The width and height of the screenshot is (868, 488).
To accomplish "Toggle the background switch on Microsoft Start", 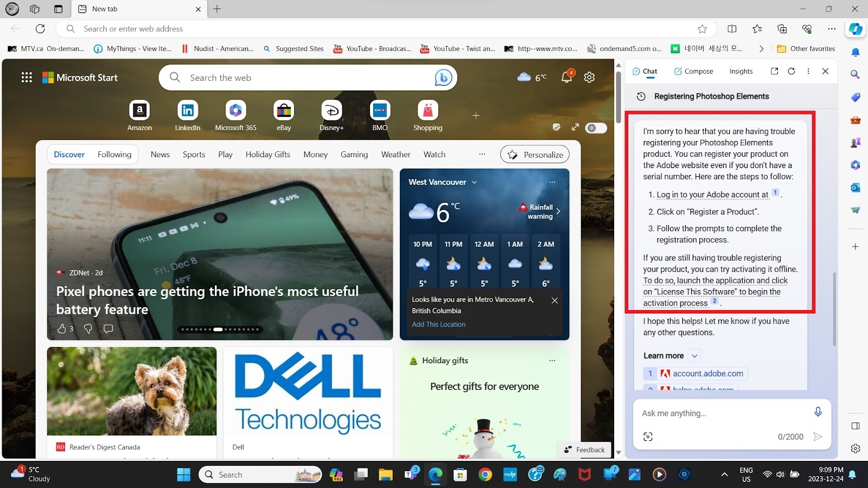I will (596, 128).
